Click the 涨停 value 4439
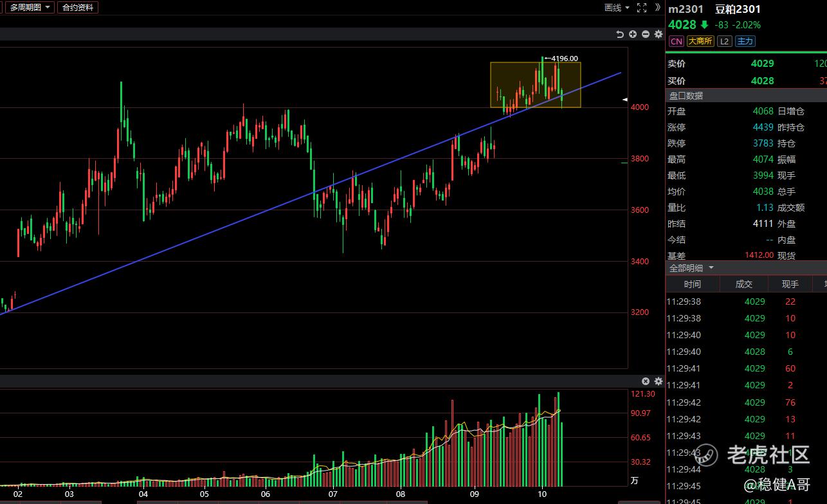This screenshot has height=504, width=827. click(x=763, y=127)
